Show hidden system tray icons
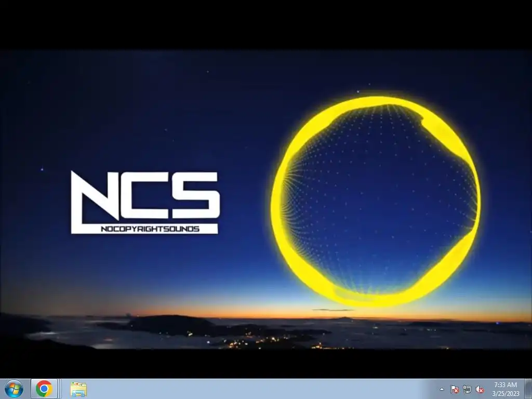 click(442, 389)
